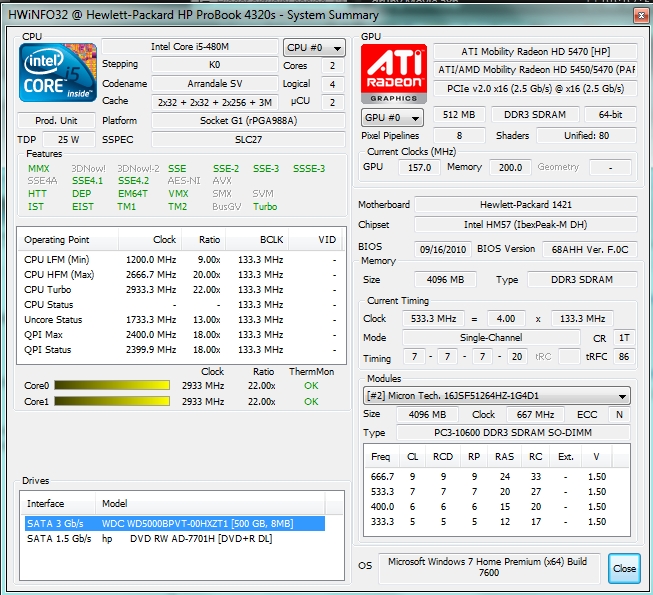Click the Intel Core i5-480M name field
This screenshot has height=595, width=653.
pos(190,47)
